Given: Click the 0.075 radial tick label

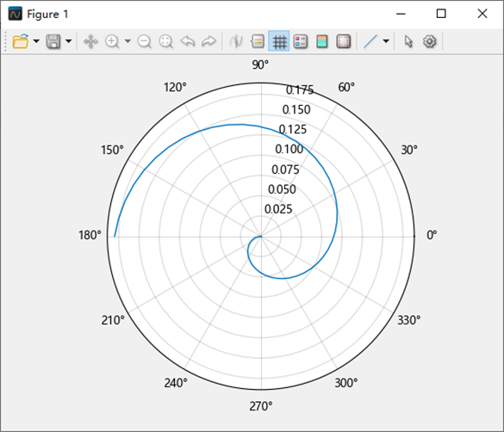Looking at the screenshot, I should [x=285, y=170].
